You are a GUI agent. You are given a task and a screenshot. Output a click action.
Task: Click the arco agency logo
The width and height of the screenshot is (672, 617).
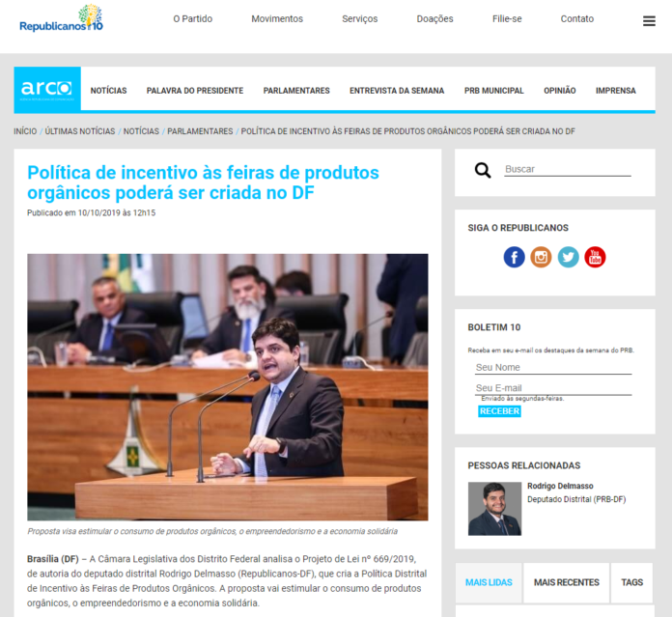[47, 89]
